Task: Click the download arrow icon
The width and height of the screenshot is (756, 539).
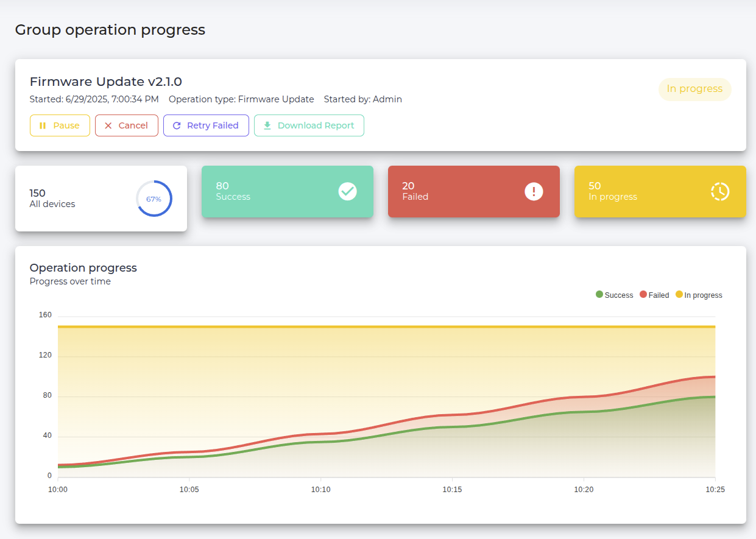Action: [x=267, y=125]
